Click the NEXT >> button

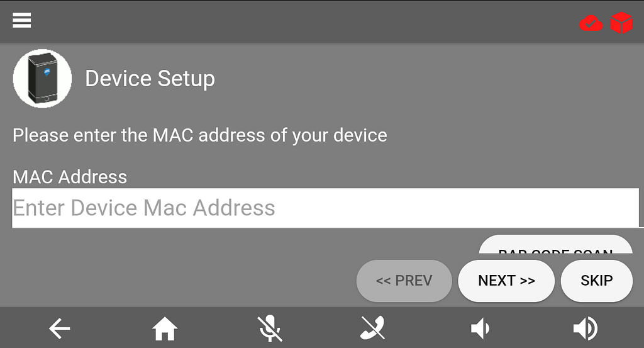(x=506, y=281)
